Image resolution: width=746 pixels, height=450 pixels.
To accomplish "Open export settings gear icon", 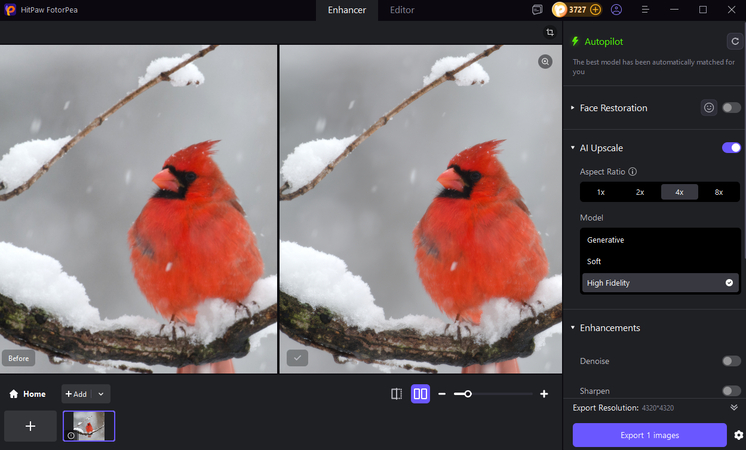I will [x=738, y=435].
